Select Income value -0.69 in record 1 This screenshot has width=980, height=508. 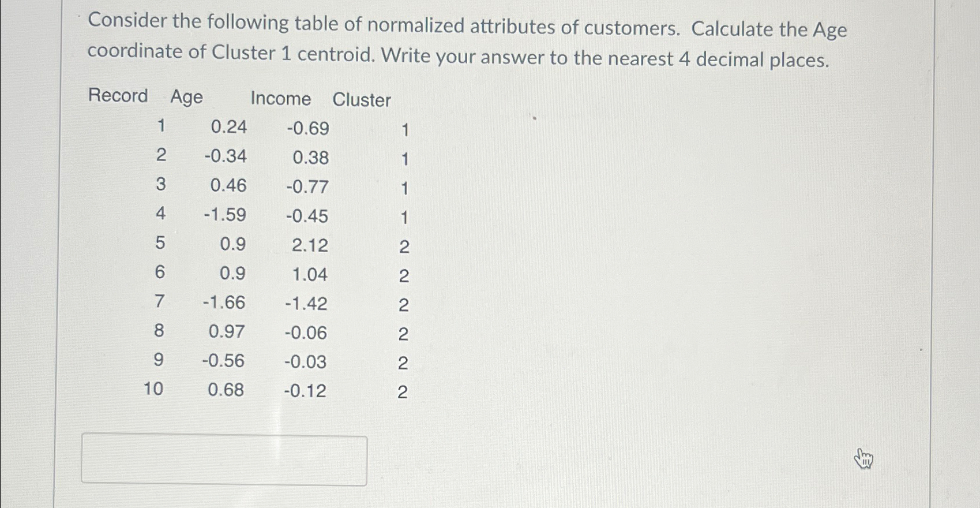pos(308,128)
